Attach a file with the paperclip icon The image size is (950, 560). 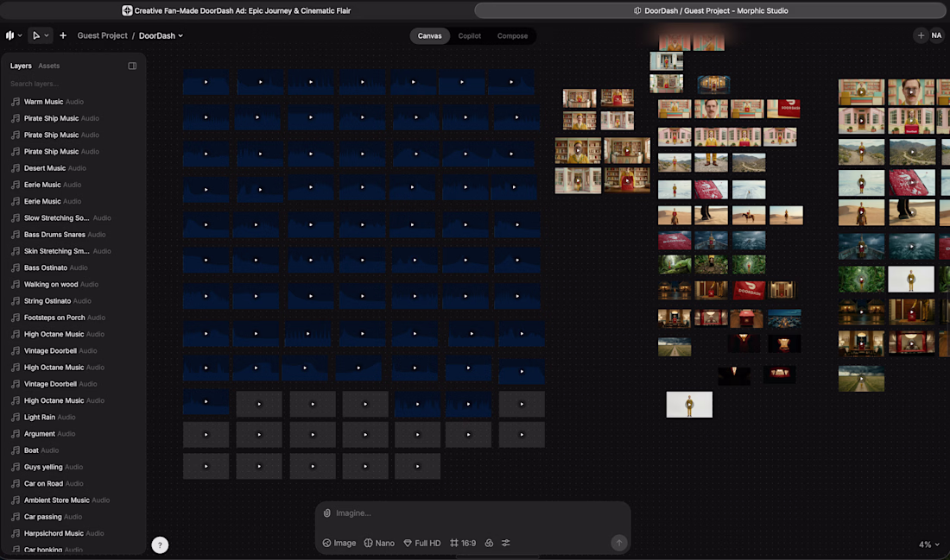[327, 513]
